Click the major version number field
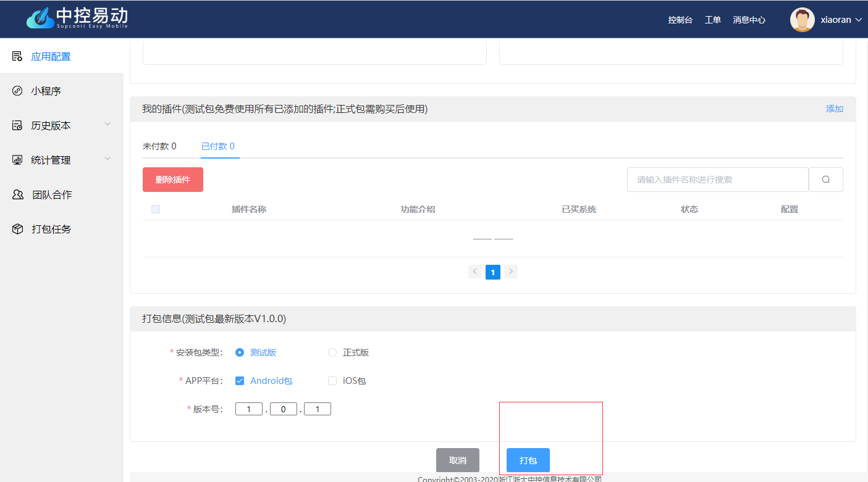The width and height of the screenshot is (868, 482). pyautogui.click(x=249, y=409)
